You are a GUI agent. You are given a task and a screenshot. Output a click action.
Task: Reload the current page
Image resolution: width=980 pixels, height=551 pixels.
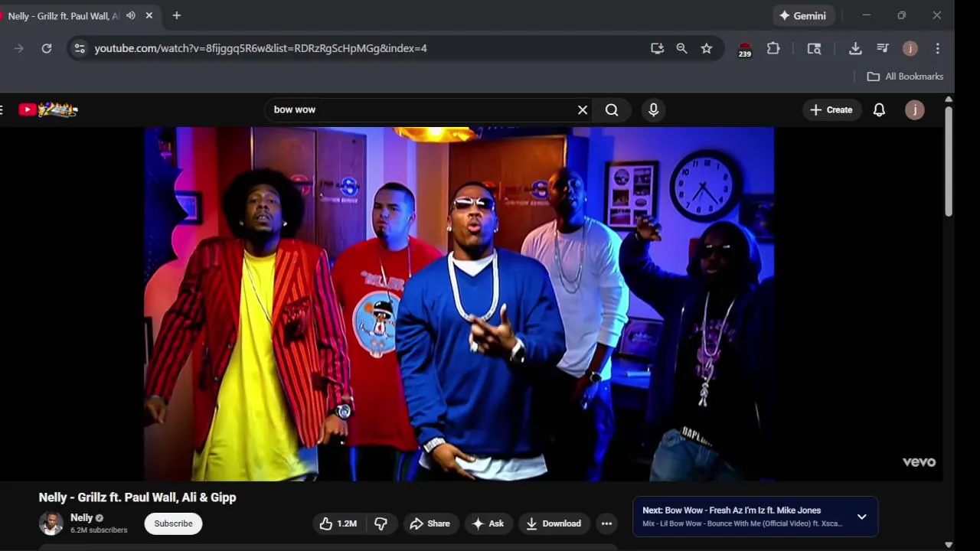point(47,48)
